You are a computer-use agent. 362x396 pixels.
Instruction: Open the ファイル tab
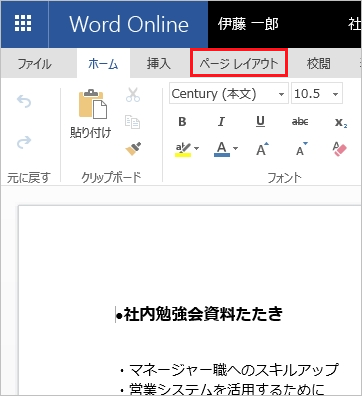pos(34,64)
